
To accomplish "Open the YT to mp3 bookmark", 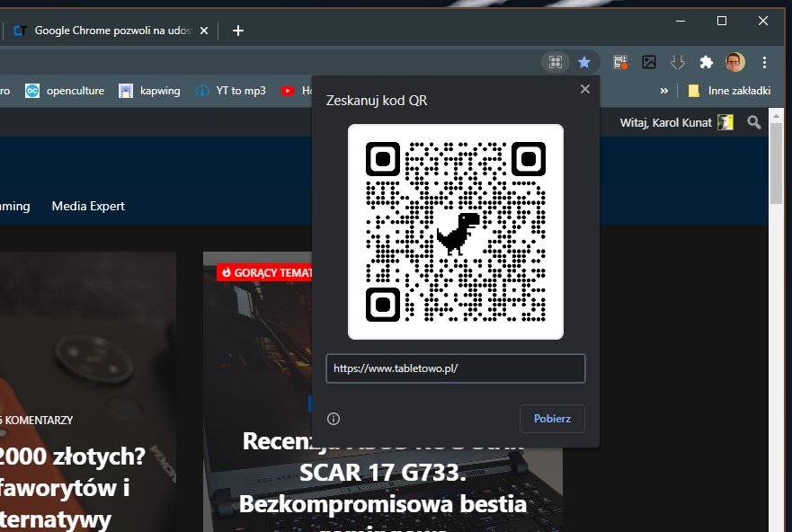I will (230, 91).
